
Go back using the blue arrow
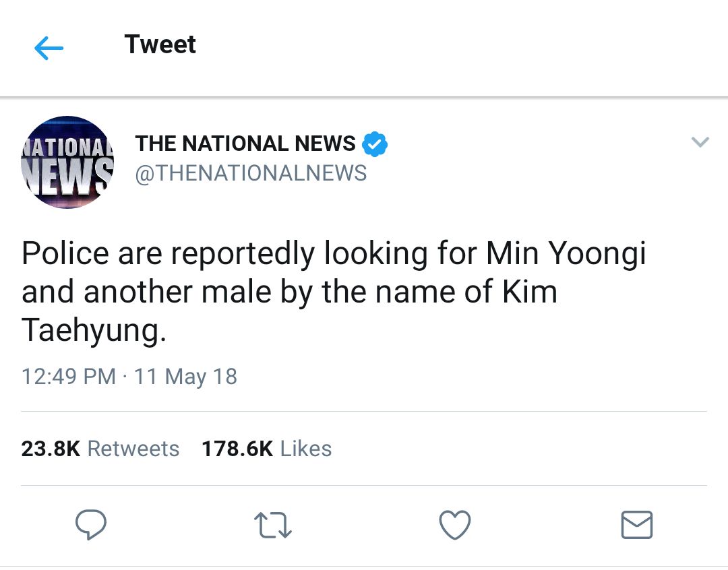49,48
